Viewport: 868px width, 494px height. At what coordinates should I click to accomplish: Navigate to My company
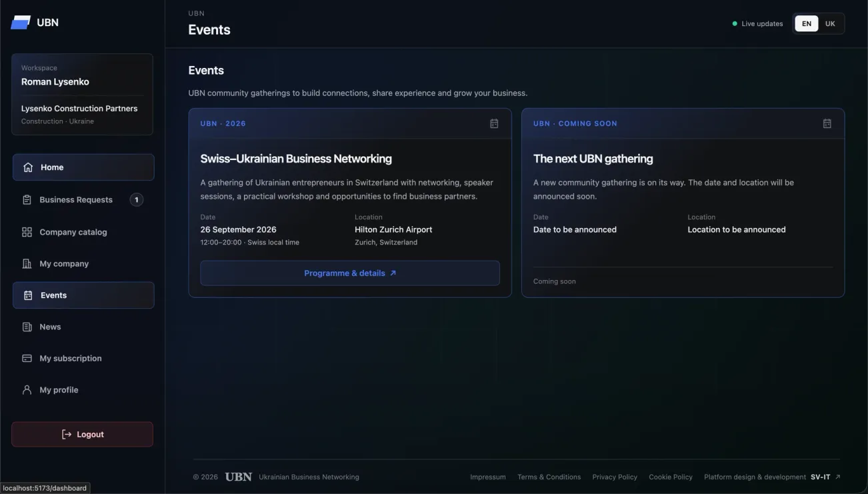coord(83,264)
